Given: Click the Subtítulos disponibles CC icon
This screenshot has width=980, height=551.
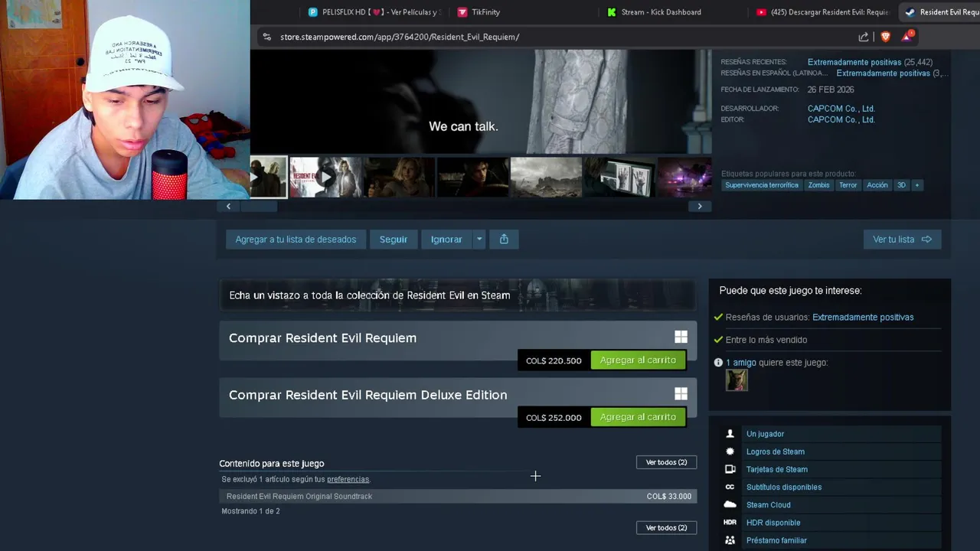Looking at the screenshot, I should [x=730, y=487].
